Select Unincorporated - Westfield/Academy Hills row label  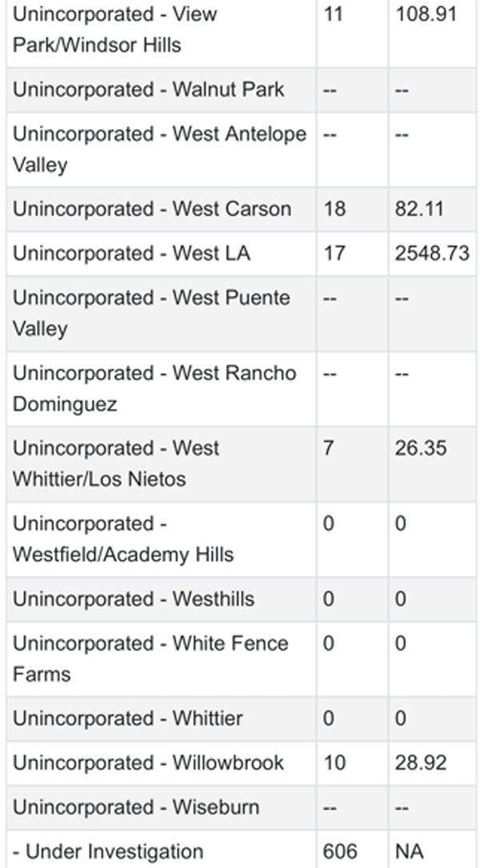(122, 539)
